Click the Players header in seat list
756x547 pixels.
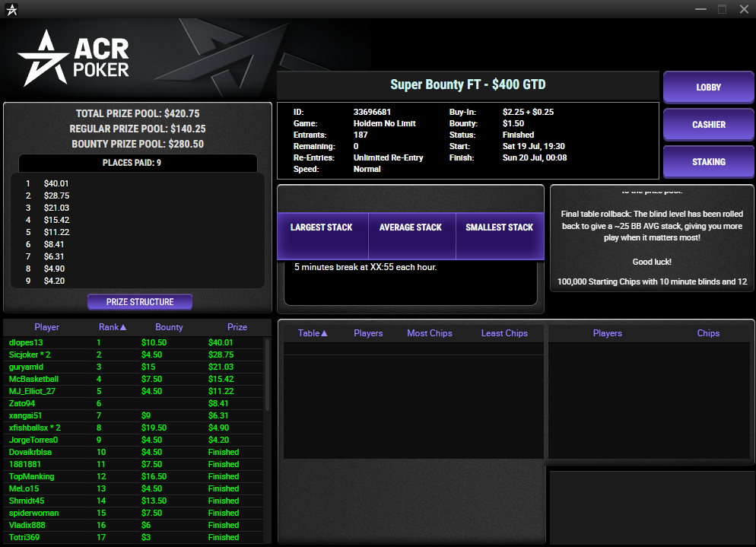click(607, 333)
